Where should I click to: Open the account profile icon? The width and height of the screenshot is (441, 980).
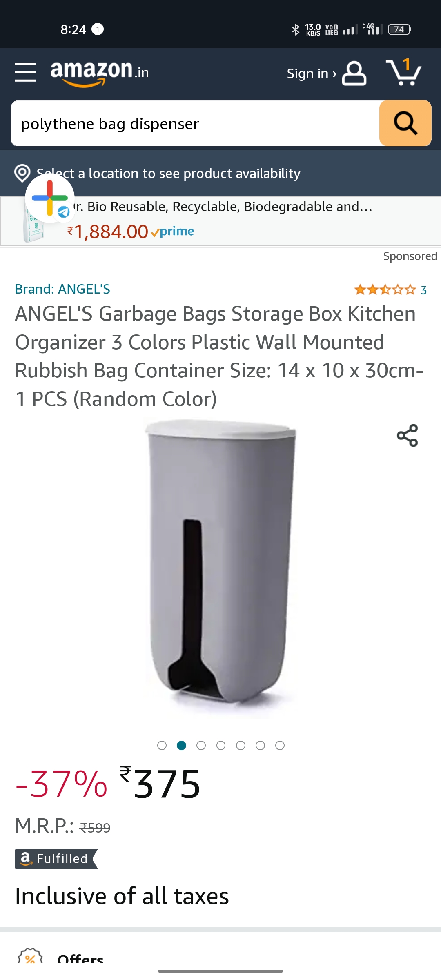pyautogui.click(x=354, y=73)
